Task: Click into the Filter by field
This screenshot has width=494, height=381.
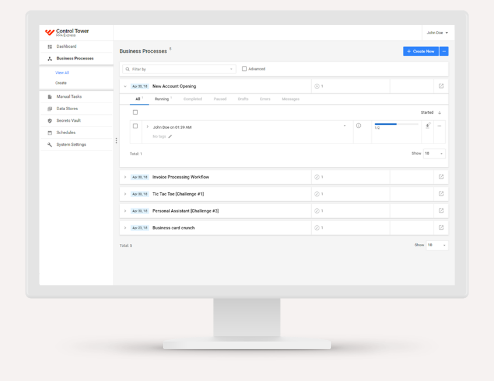Action: coord(179,69)
